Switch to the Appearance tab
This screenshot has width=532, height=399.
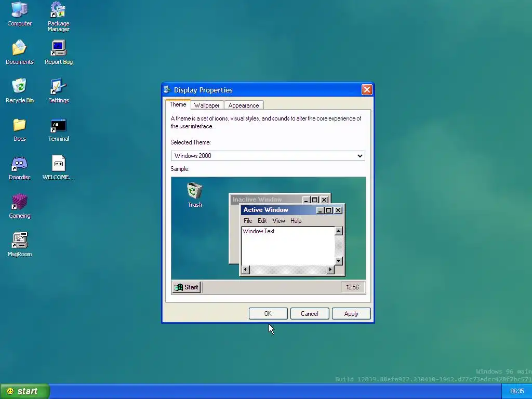[244, 105]
